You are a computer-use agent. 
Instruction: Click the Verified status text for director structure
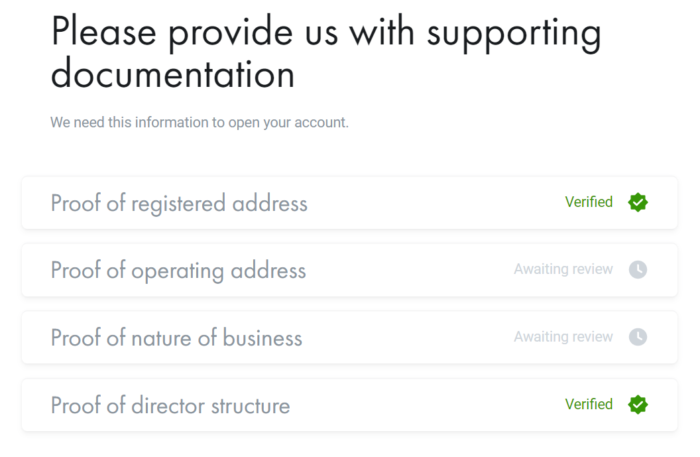[589, 405]
